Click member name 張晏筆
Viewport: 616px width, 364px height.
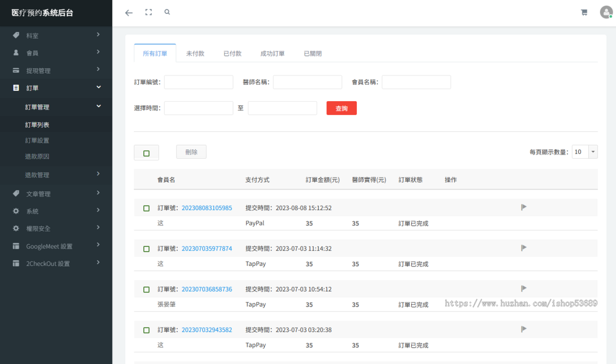click(167, 304)
